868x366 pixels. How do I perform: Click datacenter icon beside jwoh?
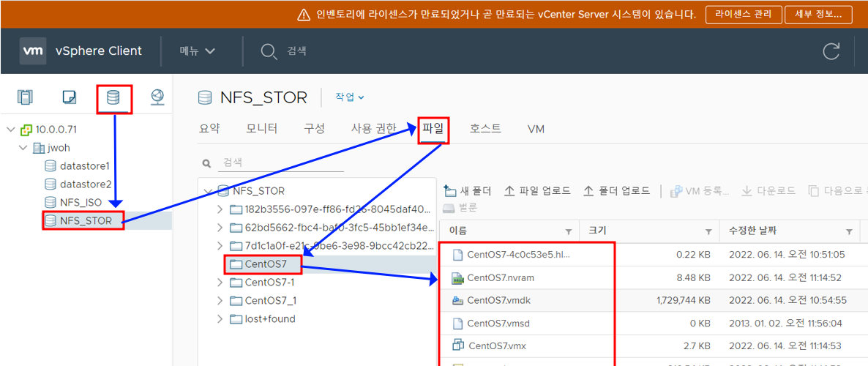(39, 148)
